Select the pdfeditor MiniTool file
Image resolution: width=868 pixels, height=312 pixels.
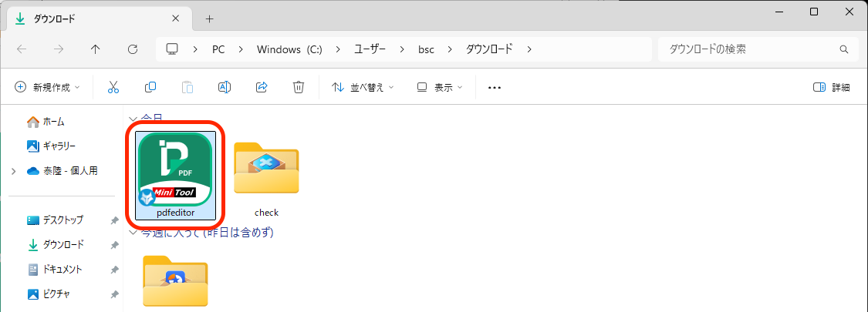(175, 176)
